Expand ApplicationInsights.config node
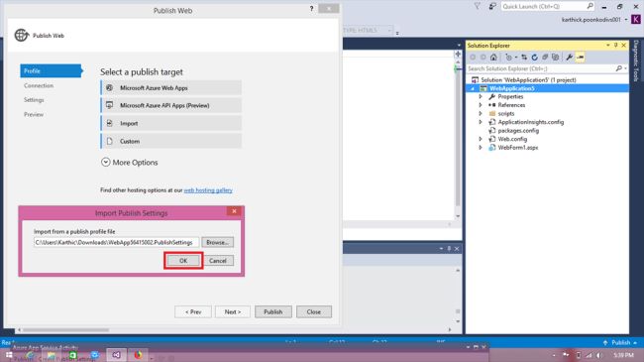 481,122
